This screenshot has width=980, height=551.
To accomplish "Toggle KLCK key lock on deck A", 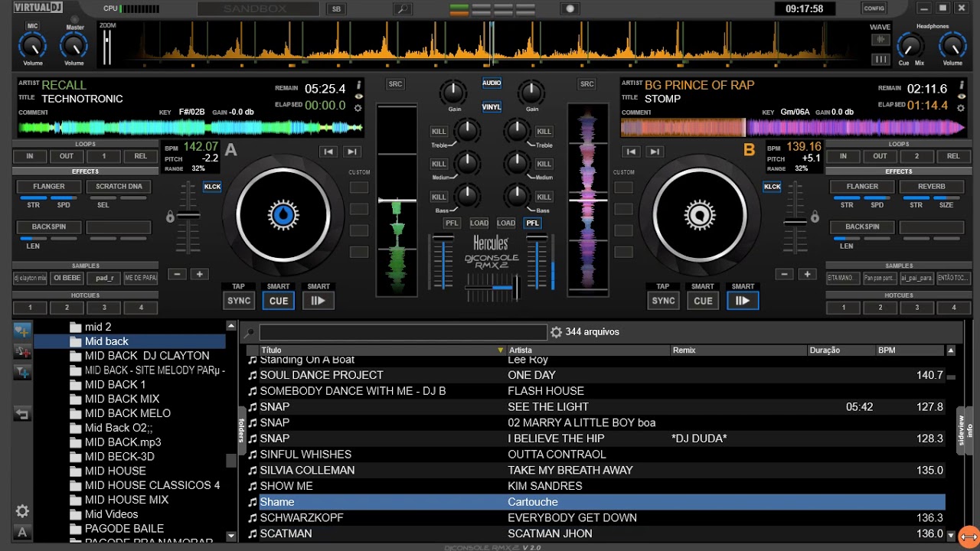I will click(212, 187).
